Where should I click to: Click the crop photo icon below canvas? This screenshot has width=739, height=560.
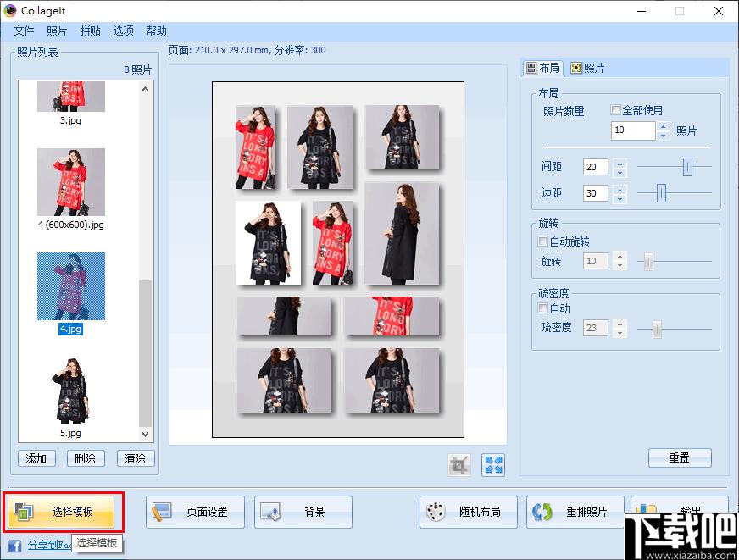459,465
